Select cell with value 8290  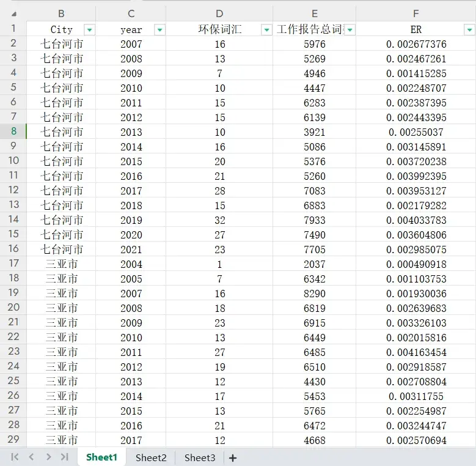315,294
